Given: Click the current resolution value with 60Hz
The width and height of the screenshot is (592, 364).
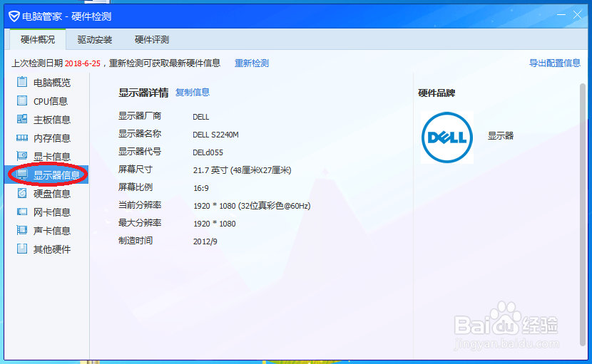Looking at the screenshot, I should [252, 206].
